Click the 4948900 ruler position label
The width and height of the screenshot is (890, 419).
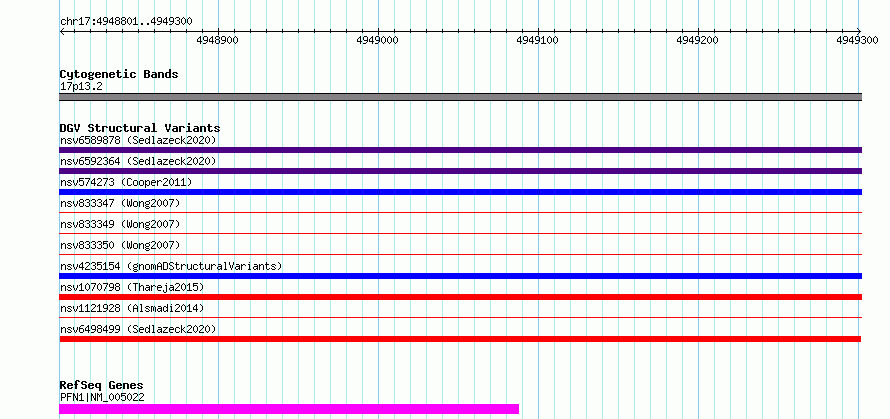point(217,40)
